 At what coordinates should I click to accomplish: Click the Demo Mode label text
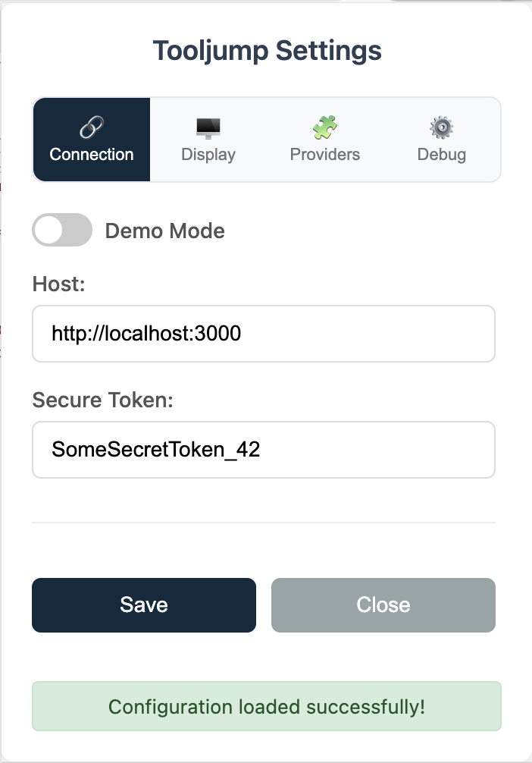pyautogui.click(x=164, y=231)
